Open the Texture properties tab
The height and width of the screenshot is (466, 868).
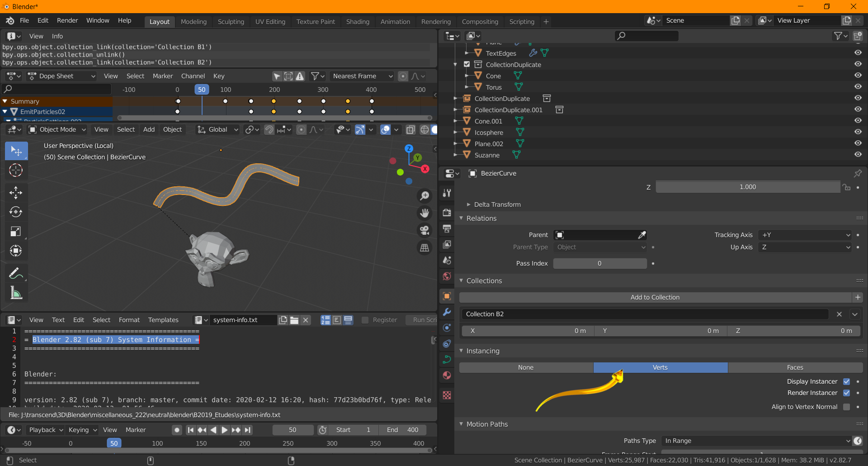[x=447, y=395]
